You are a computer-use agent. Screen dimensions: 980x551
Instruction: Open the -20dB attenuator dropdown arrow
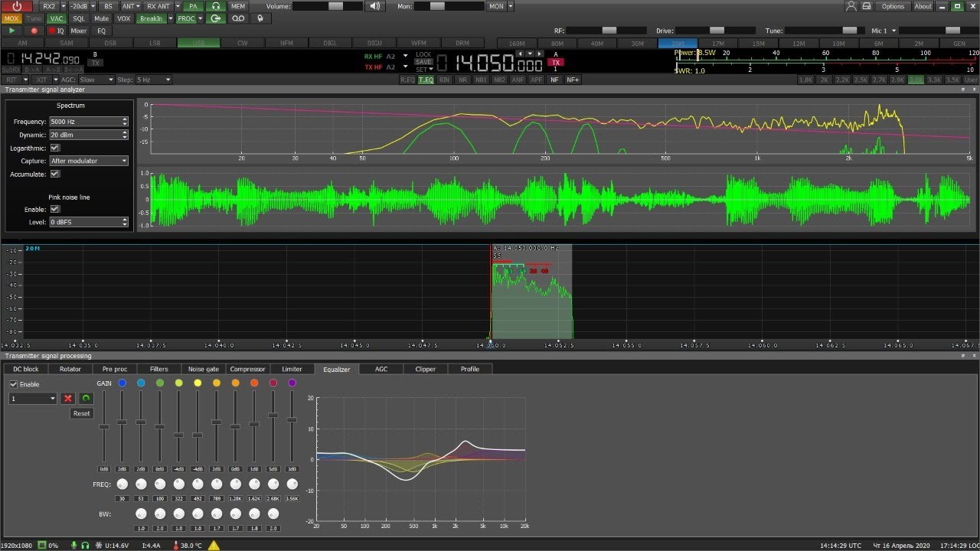94,6
